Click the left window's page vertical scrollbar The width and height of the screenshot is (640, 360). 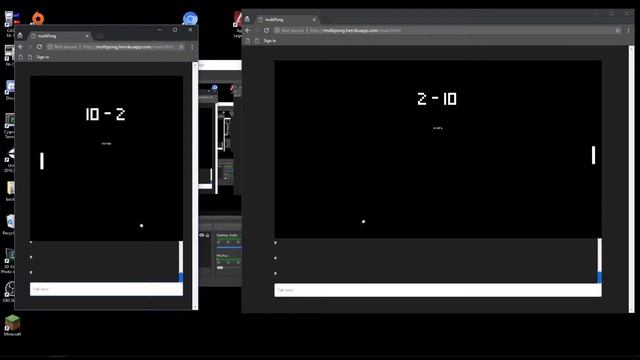pos(195,186)
